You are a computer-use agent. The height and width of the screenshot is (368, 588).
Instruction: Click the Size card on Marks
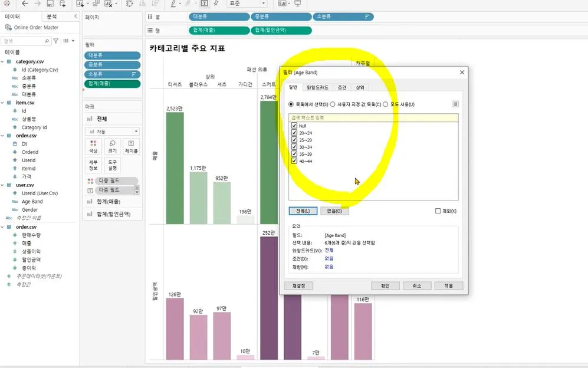pos(112,146)
